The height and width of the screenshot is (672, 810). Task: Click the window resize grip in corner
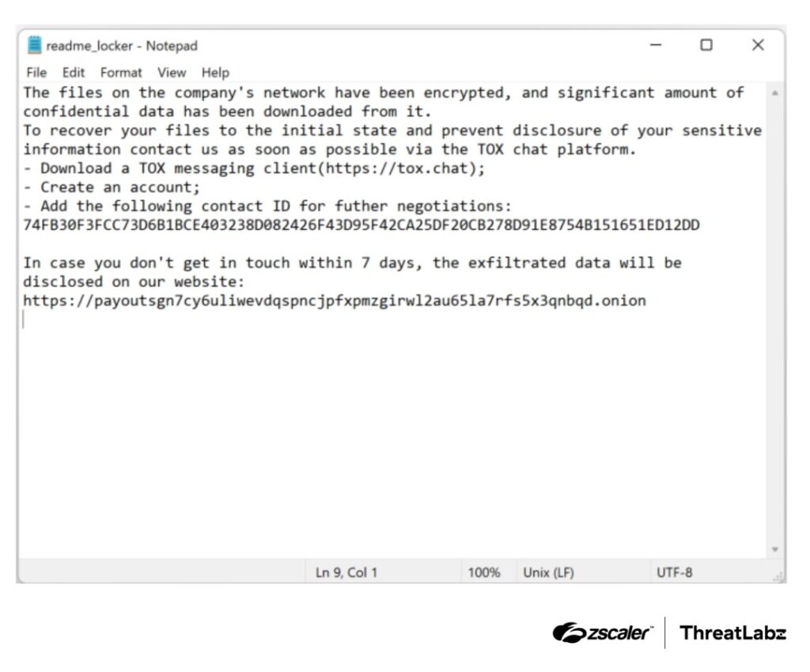click(778, 576)
